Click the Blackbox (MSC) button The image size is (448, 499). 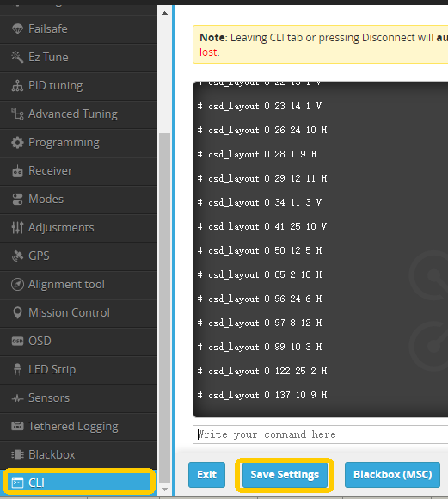coord(393,475)
